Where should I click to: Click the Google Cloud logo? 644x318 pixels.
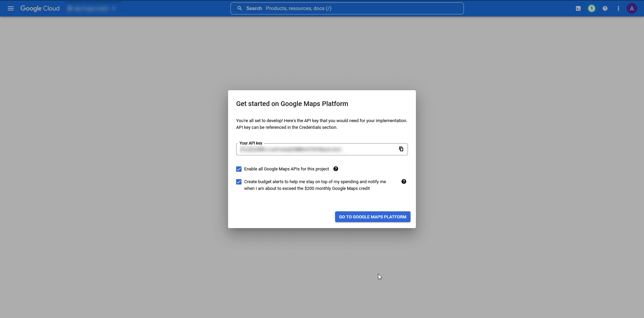(40, 8)
